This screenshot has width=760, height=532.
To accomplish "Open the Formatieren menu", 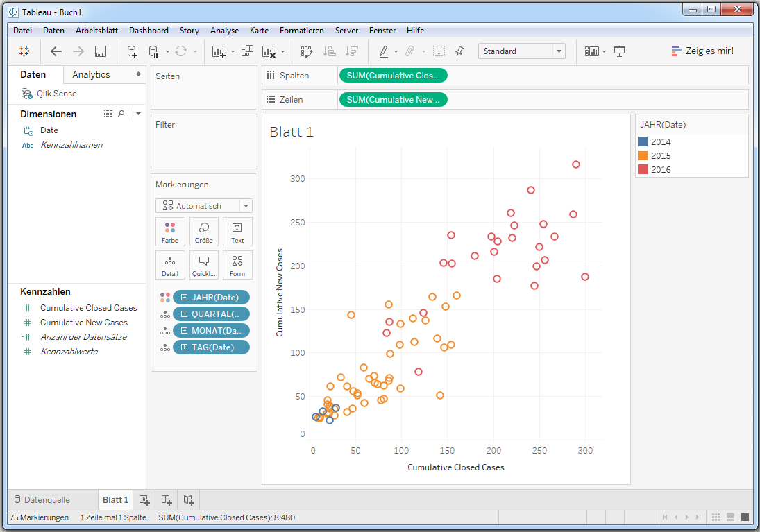I will pos(301,30).
